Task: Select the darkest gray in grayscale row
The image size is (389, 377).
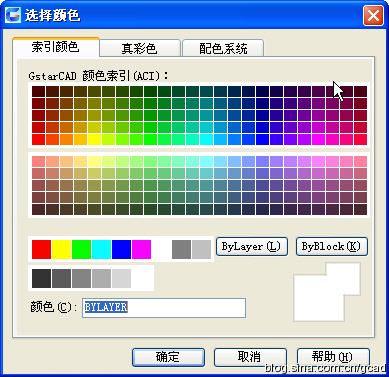Action: tap(41, 279)
